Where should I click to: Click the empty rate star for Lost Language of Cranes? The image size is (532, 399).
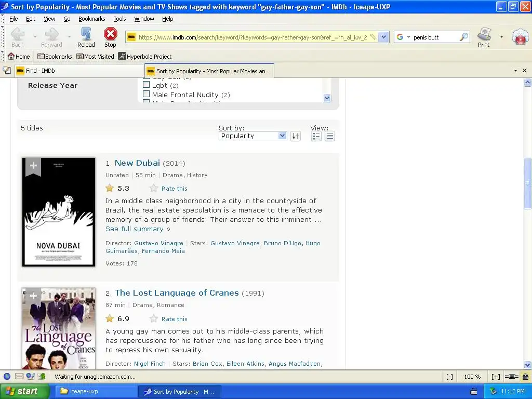coord(154,318)
